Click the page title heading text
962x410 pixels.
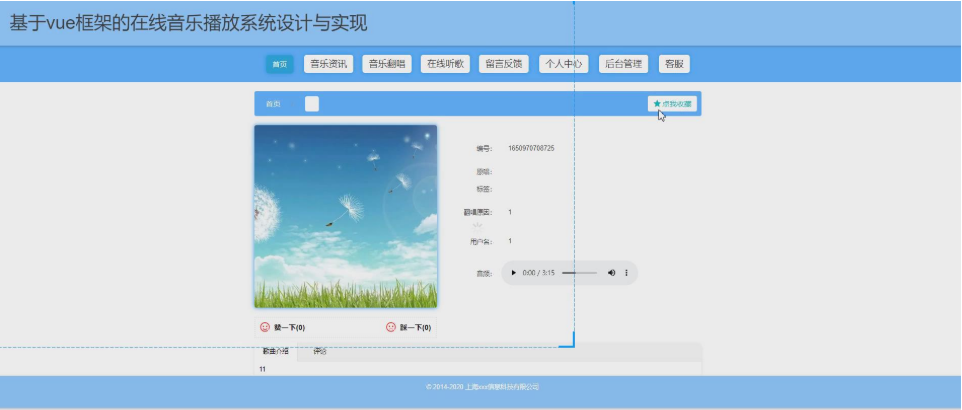pyautogui.click(x=188, y=23)
